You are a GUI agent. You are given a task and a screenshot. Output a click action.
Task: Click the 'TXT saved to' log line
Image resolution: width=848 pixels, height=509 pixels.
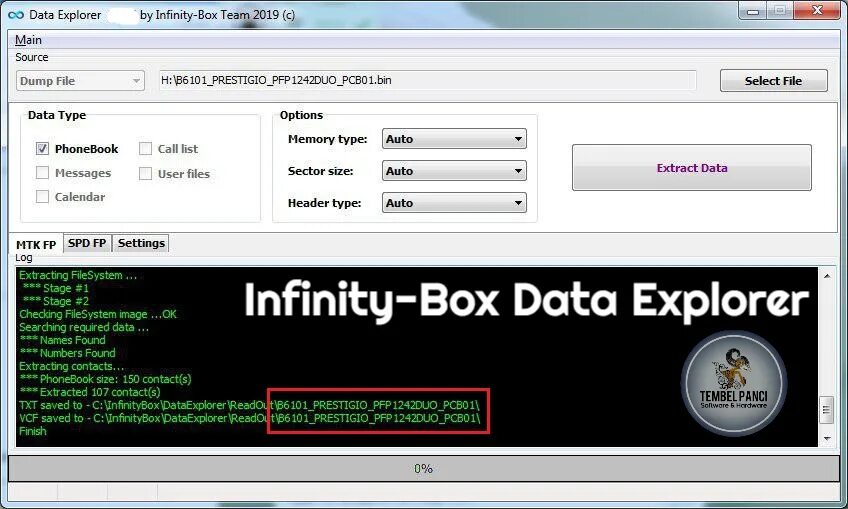tap(249, 405)
